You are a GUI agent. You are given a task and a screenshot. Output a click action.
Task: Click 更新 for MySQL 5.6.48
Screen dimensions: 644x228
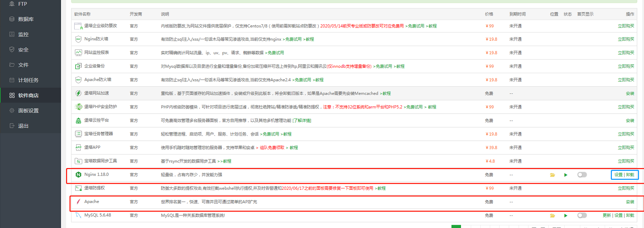pyautogui.click(x=607, y=216)
